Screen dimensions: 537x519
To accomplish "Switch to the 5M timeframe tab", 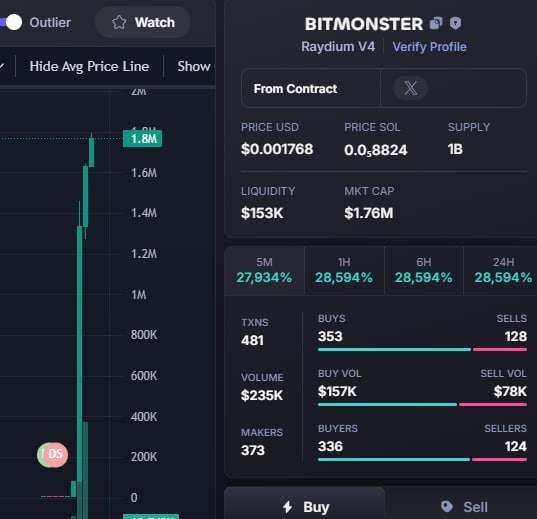I will pos(264,271).
